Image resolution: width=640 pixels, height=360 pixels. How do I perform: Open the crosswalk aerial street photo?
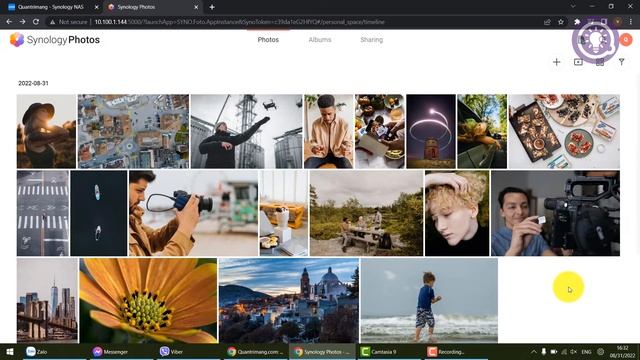point(43,213)
